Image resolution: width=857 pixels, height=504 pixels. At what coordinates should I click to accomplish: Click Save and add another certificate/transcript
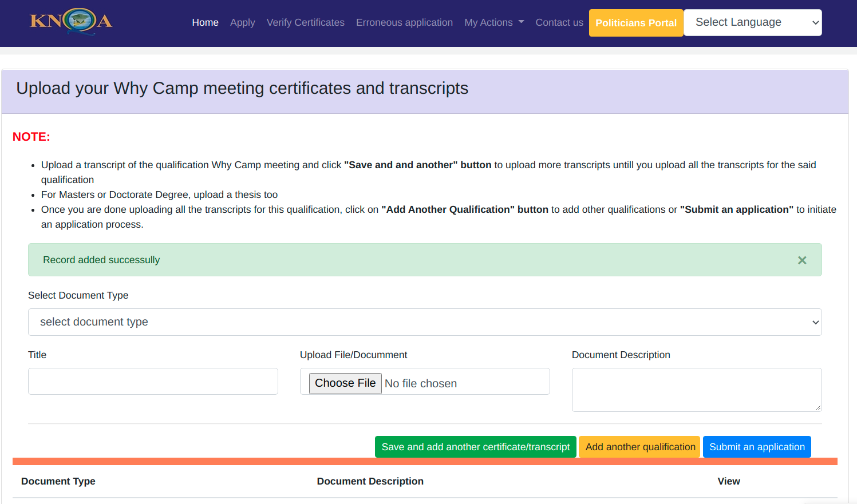tap(476, 447)
